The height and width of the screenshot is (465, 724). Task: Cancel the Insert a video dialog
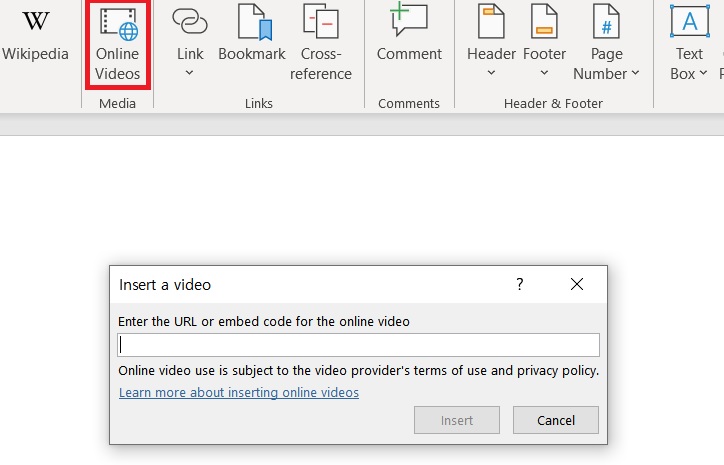(x=556, y=420)
